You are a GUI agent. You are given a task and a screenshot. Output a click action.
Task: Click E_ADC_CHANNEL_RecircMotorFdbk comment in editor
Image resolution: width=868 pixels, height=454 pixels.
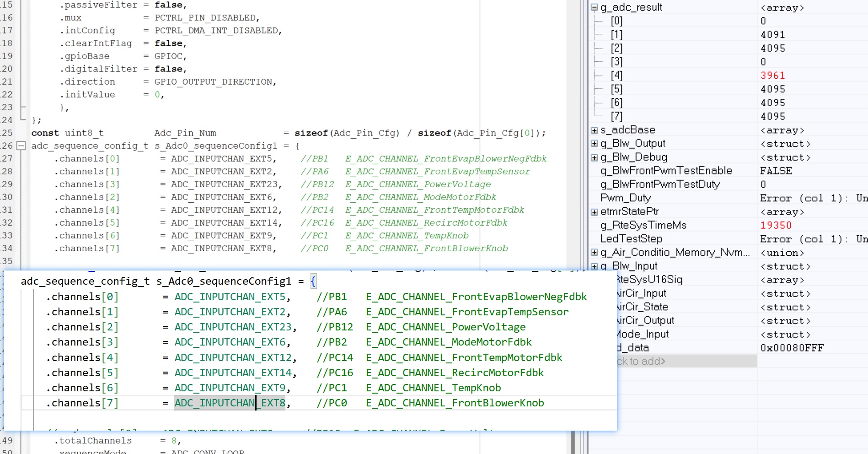pyautogui.click(x=426, y=223)
